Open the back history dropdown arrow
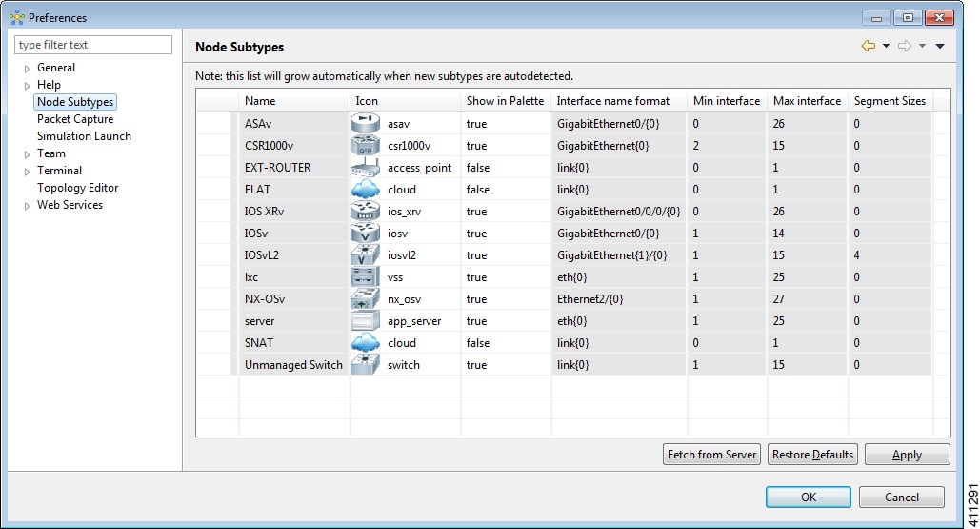The height and width of the screenshot is (529, 980). pyautogui.click(x=886, y=46)
